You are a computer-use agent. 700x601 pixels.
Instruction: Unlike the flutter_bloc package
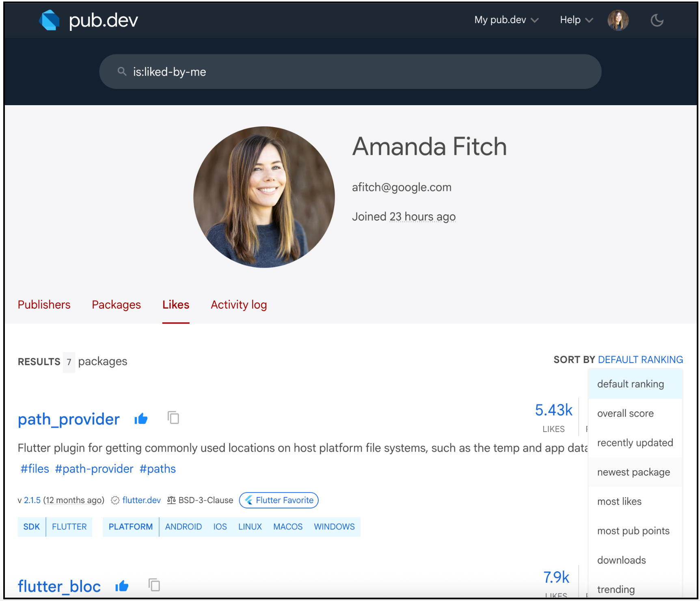tap(122, 586)
